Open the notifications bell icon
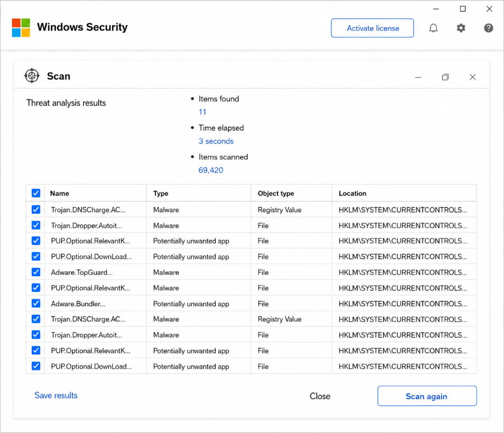 (x=433, y=28)
